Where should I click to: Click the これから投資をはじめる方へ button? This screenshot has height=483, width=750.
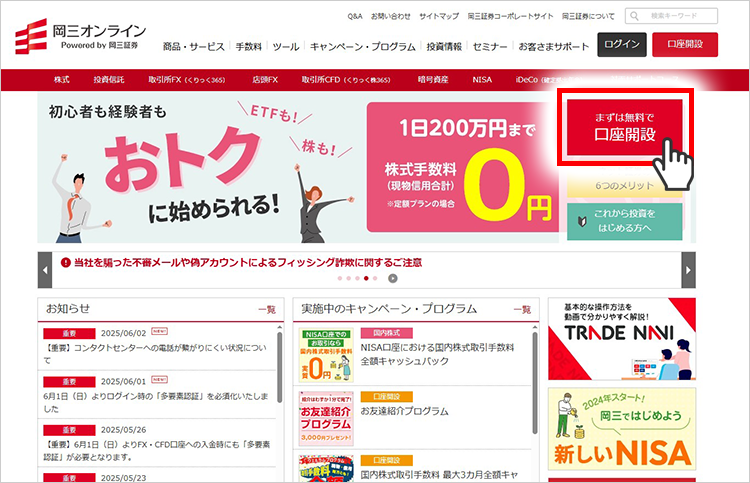tap(625, 221)
